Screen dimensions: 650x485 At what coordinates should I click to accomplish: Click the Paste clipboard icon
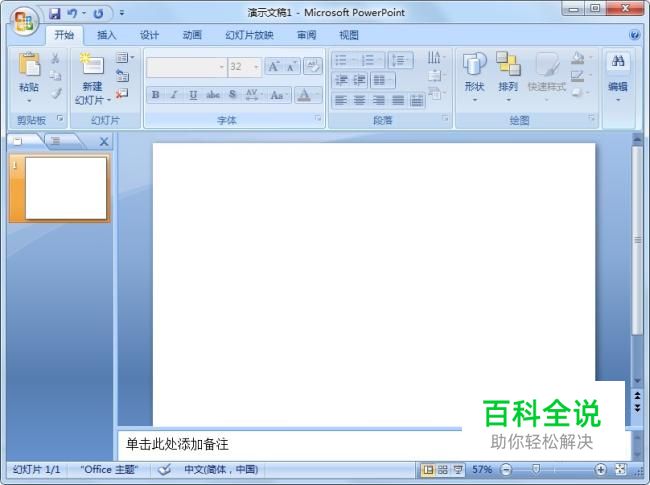[29, 64]
